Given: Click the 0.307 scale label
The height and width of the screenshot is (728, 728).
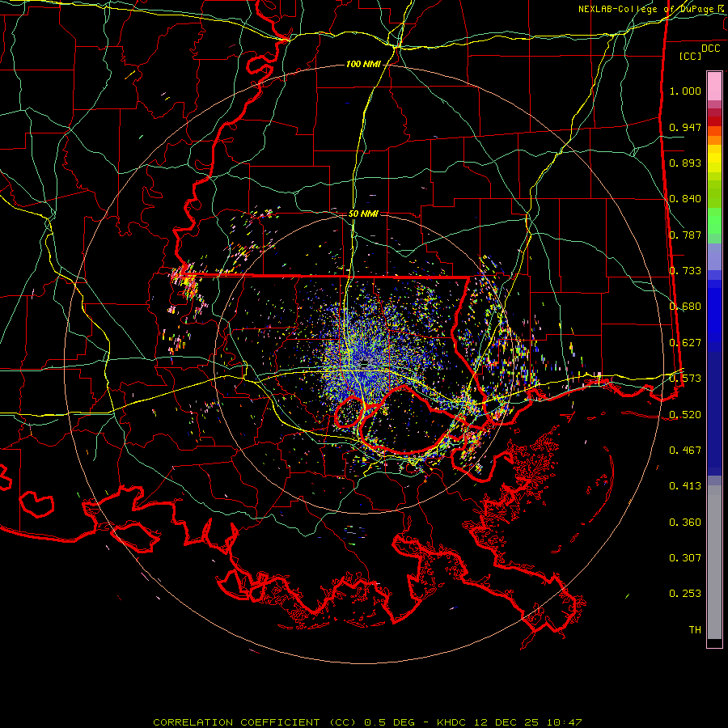Looking at the screenshot, I should (685, 558).
